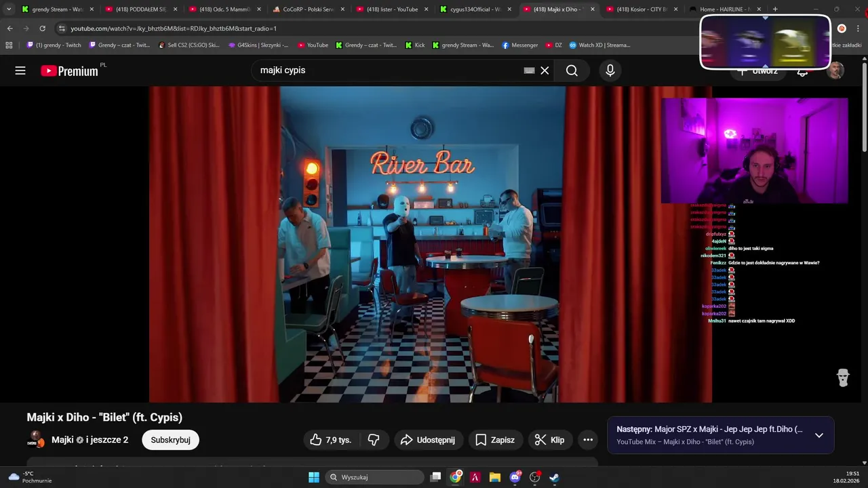Open Messenger bookmark
Screen dimensions: 868x488
coord(520,45)
